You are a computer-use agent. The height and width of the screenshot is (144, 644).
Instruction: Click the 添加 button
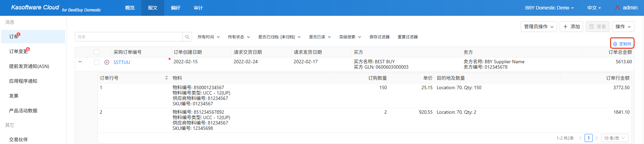tap(571, 27)
